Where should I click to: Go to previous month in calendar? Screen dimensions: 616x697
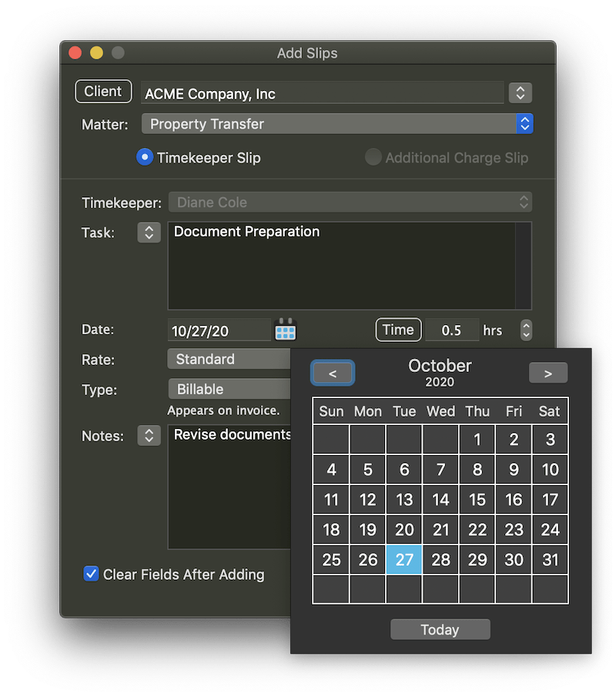(x=333, y=373)
